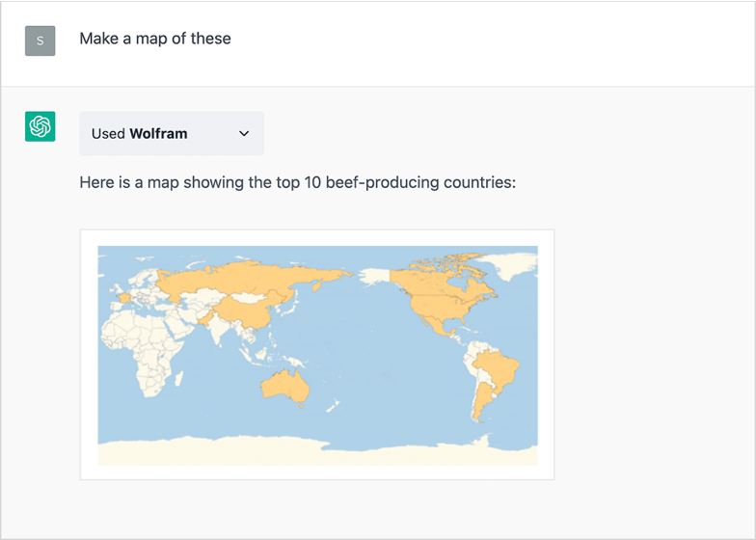756x540 pixels.
Task: Click on Russia in the map
Action: coord(251,278)
